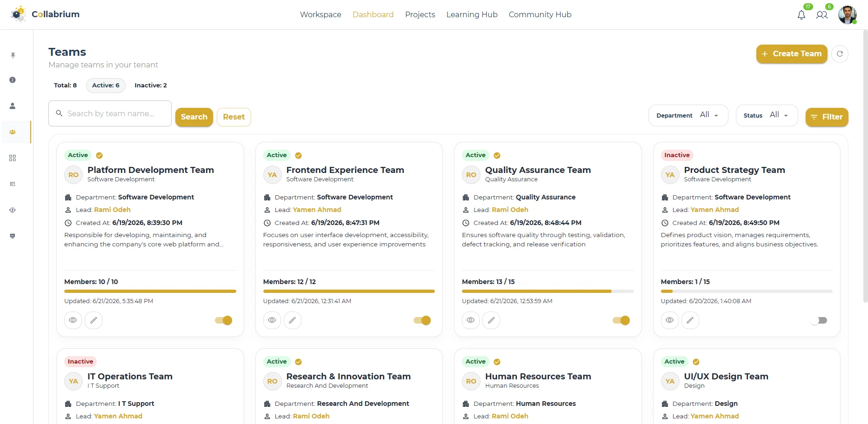Open the user icon in sidebar
Image resolution: width=868 pixels, height=424 pixels.
point(13,106)
